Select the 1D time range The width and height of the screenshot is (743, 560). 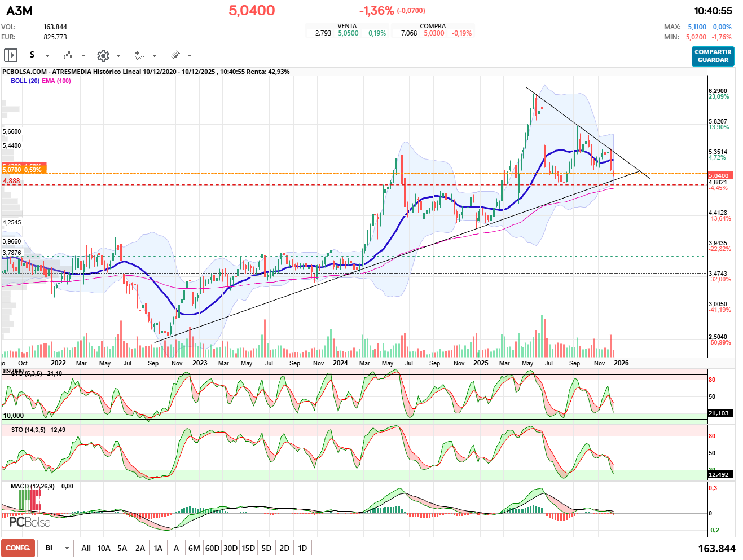point(302,548)
